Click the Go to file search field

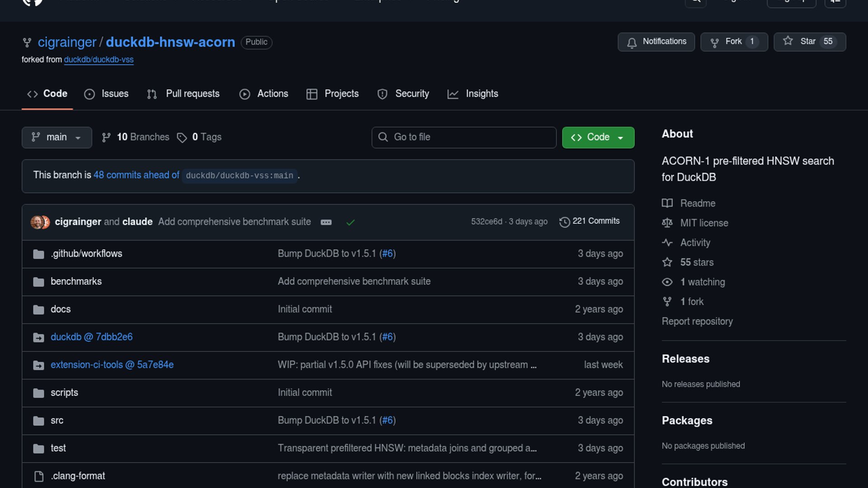464,137
